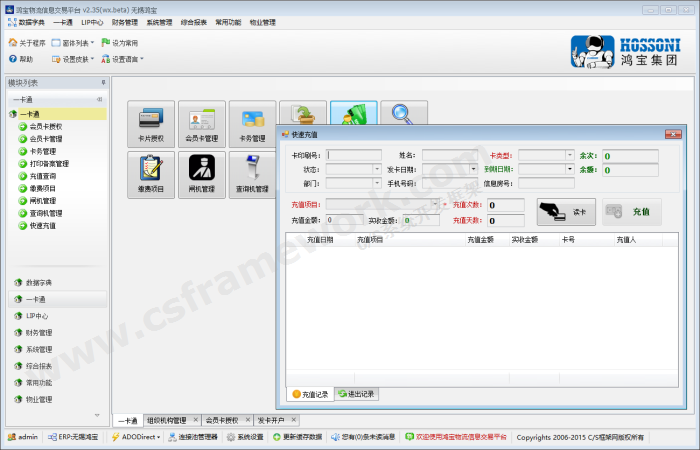The width and height of the screenshot is (700, 450).
Task: Open the 缴费项目 clipboard tile
Action: (151, 174)
